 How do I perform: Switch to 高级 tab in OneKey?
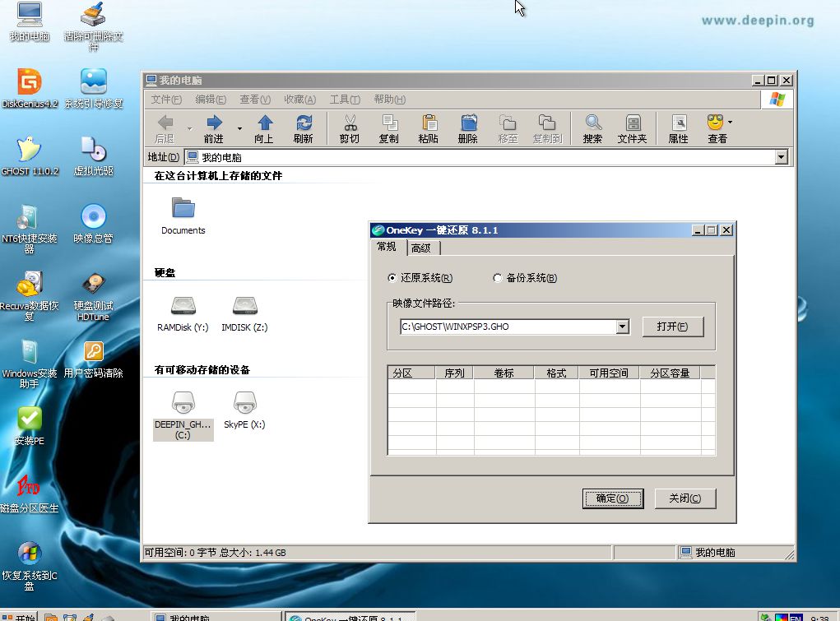point(423,248)
